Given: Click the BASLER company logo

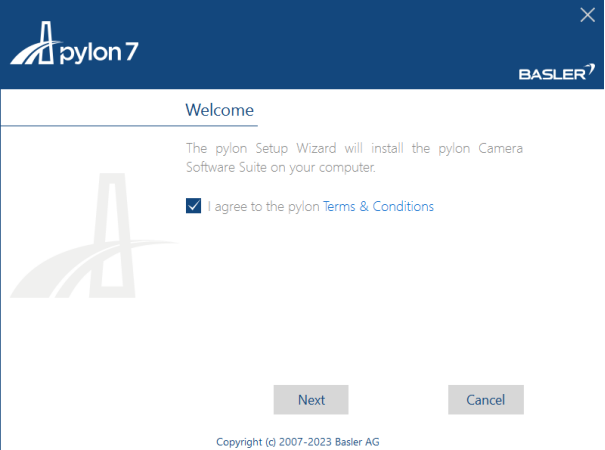Looking at the screenshot, I should pyautogui.click(x=557, y=72).
